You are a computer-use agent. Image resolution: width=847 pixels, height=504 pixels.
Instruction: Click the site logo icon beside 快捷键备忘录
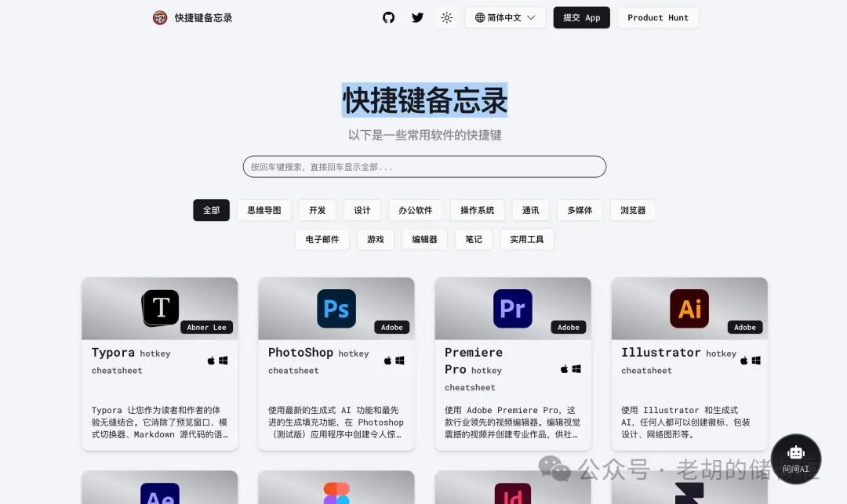click(x=160, y=18)
